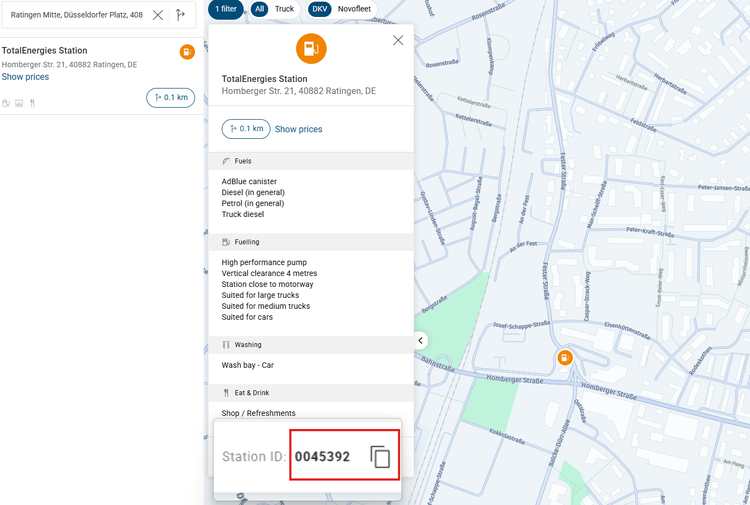The image size is (750, 505).
Task: Click the Fuels section leaf icon
Action: point(226,161)
